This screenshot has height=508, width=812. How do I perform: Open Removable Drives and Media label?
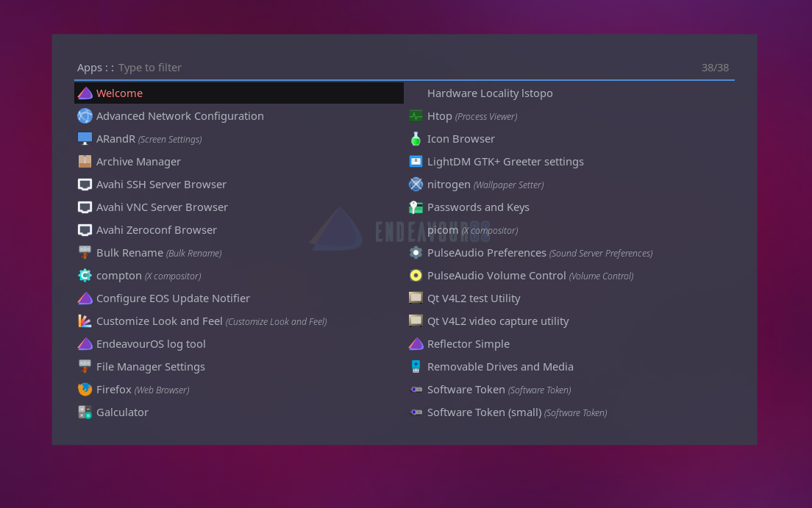[500, 367]
